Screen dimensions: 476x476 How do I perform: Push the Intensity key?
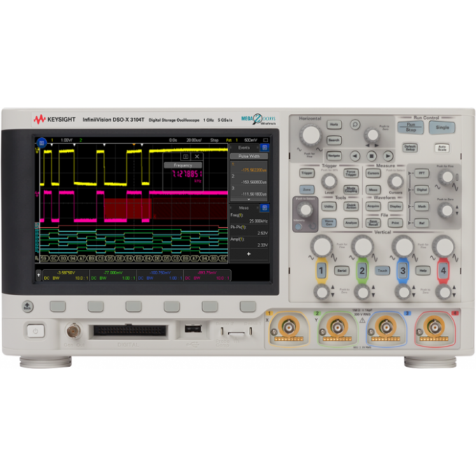298,227
